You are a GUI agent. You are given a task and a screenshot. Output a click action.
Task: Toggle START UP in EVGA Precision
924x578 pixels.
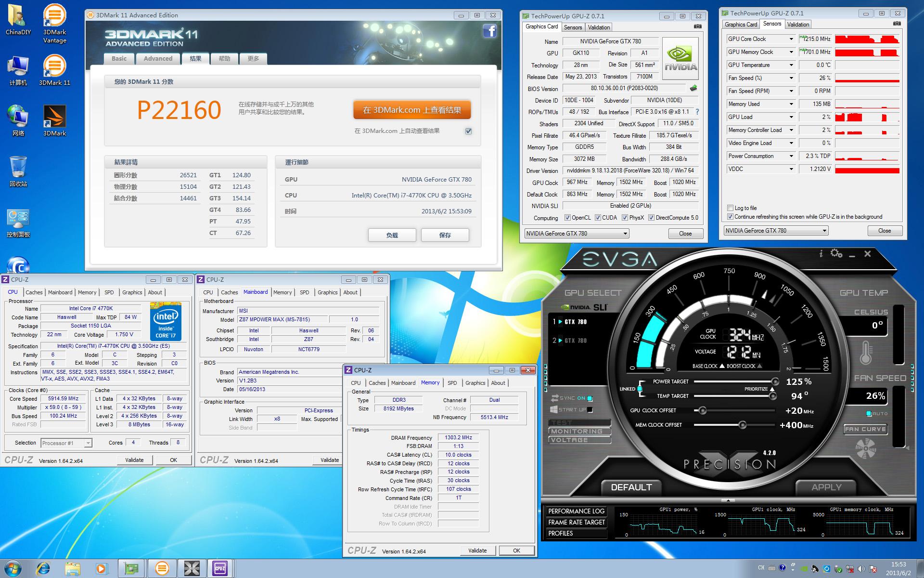pos(590,410)
